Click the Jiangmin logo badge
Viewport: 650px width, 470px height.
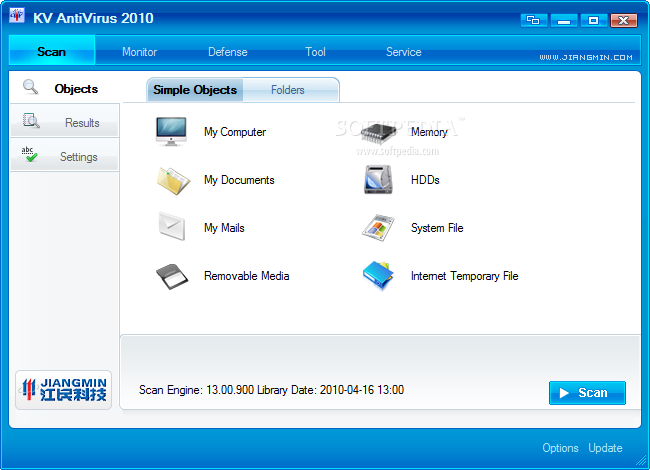[x=63, y=390]
